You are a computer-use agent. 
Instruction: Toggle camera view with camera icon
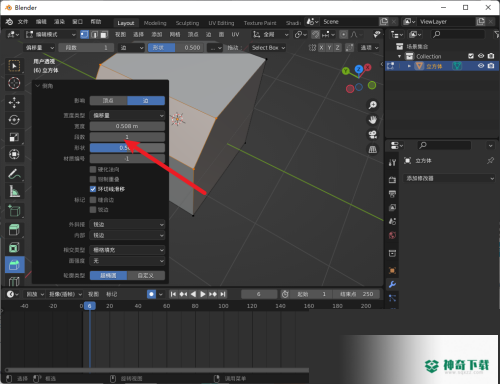[x=372, y=134]
